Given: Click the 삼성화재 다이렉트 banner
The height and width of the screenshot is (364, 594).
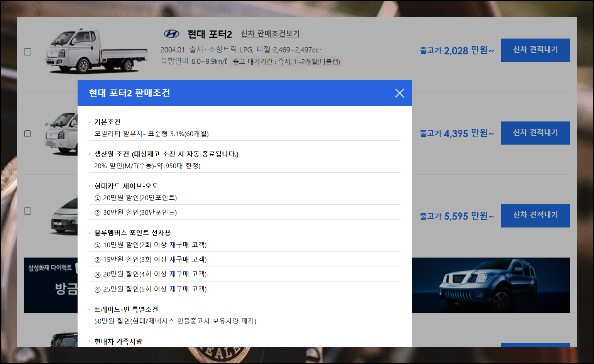Looking at the screenshot, I should point(51,285).
